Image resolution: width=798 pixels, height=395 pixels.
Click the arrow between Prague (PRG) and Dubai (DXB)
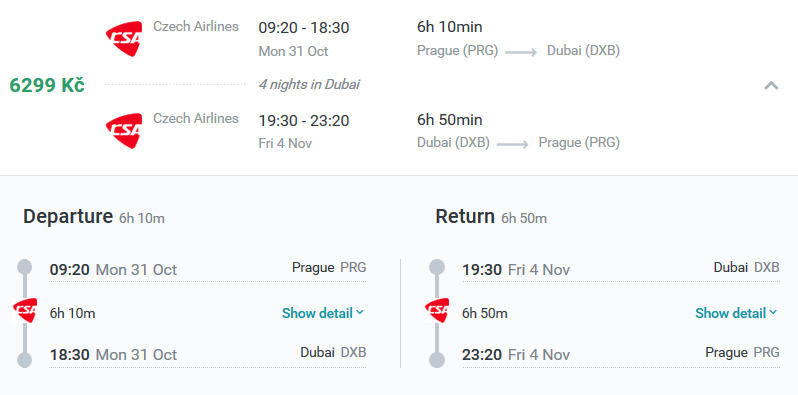pos(521,52)
